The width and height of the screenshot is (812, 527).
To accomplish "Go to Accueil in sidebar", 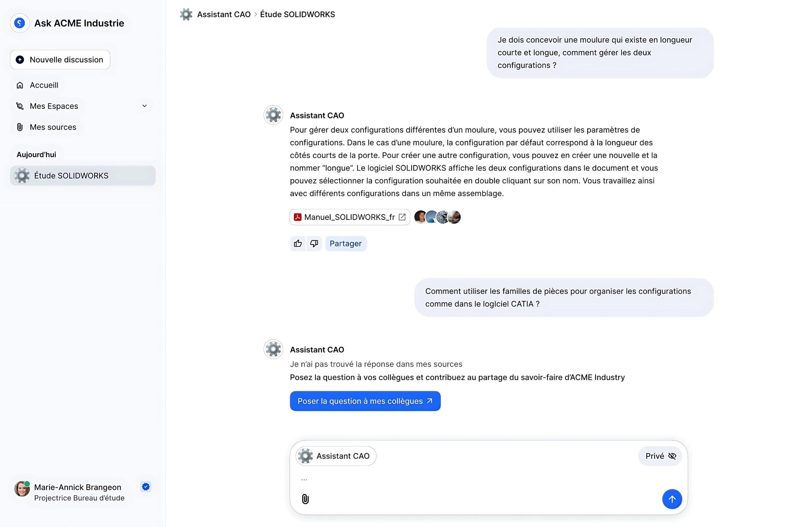I will click(44, 85).
